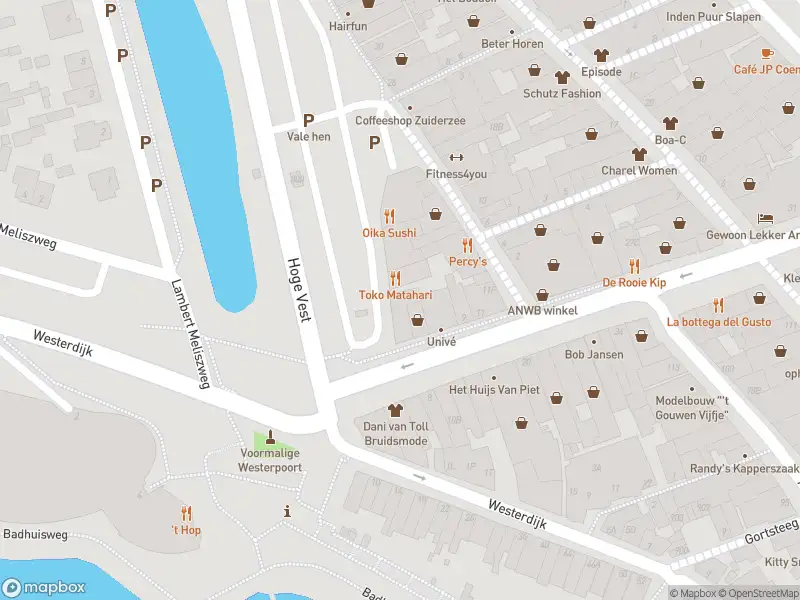Click the La bottega del Gusto icon
This screenshot has height=600, width=800.
pos(718,305)
